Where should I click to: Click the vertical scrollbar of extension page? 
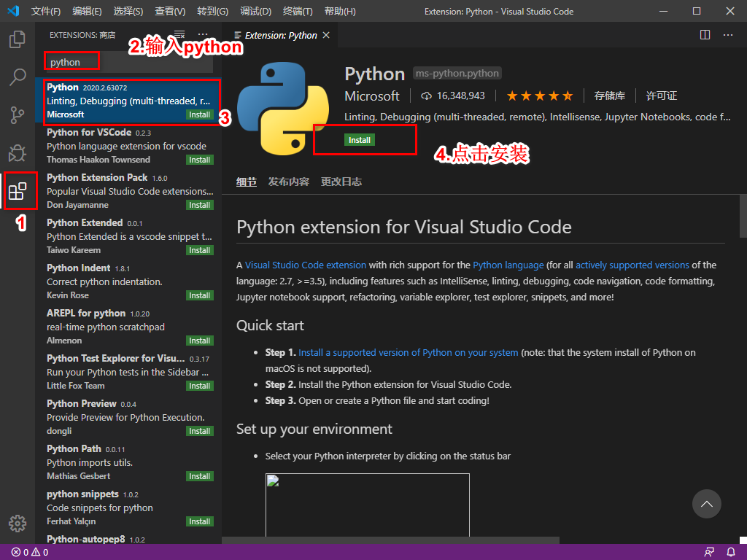(x=743, y=216)
